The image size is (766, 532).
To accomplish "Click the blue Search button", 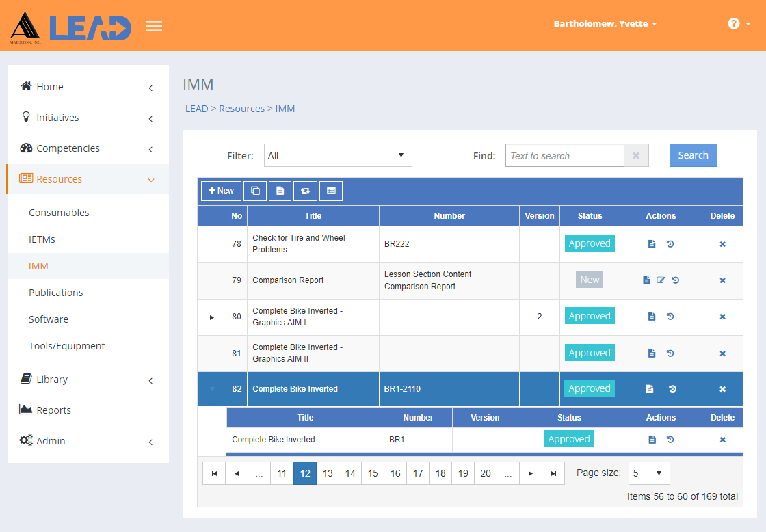I will pos(694,155).
